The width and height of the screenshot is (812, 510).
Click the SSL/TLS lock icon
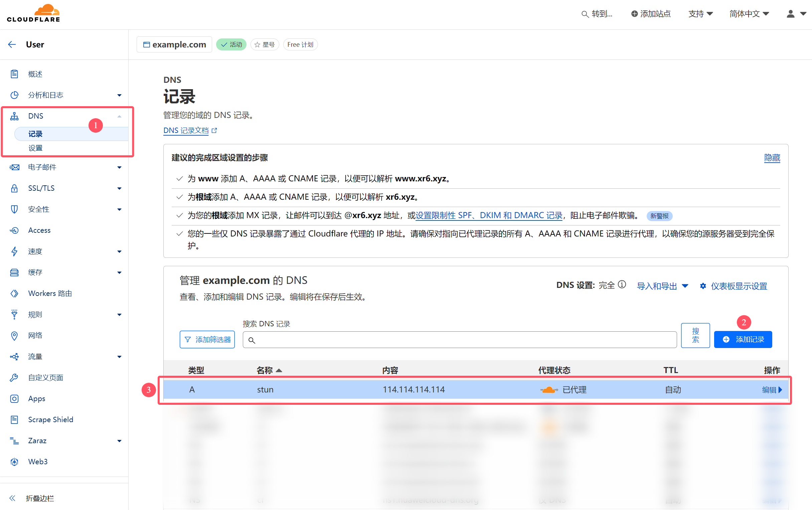coord(14,188)
